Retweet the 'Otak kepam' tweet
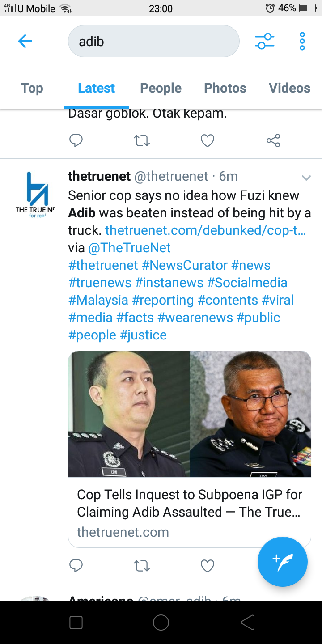This screenshot has width=322, height=644. 142,141
